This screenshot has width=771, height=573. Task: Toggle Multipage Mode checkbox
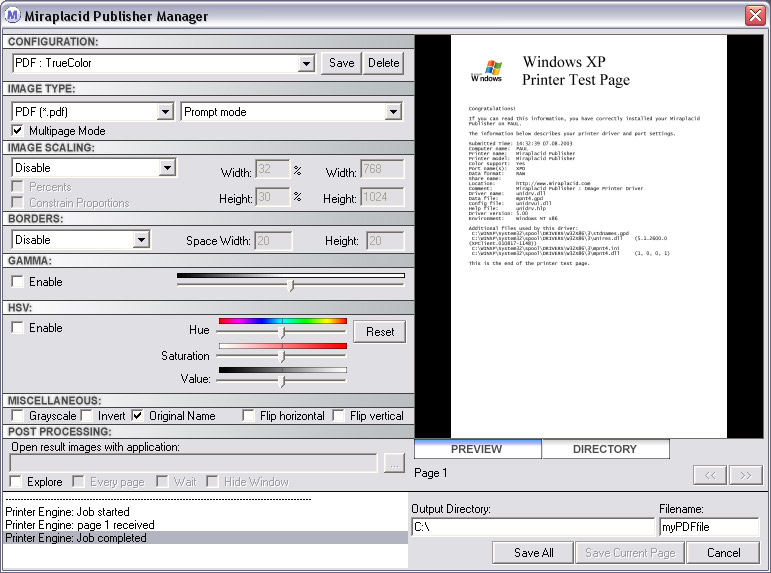click(17, 131)
